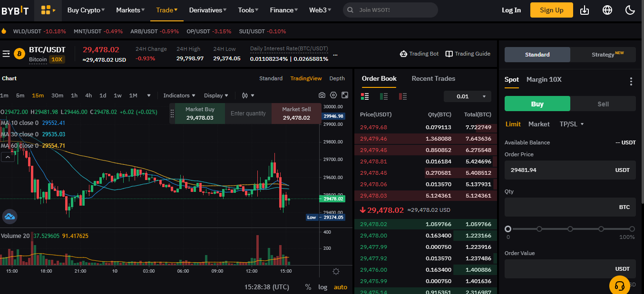Toggle auto scale on chart
The height and width of the screenshot is (294, 644).
[x=341, y=287]
